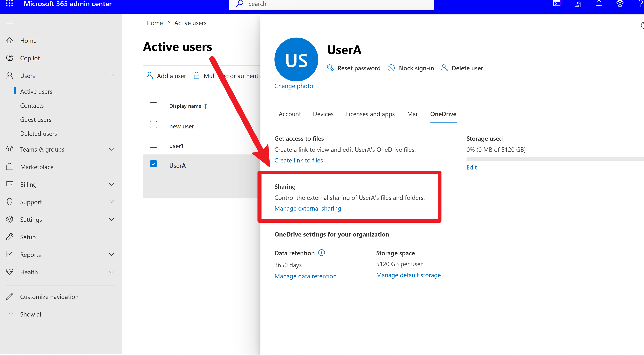Expand the Billing chevron
This screenshot has width=644, height=356.
click(112, 184)
